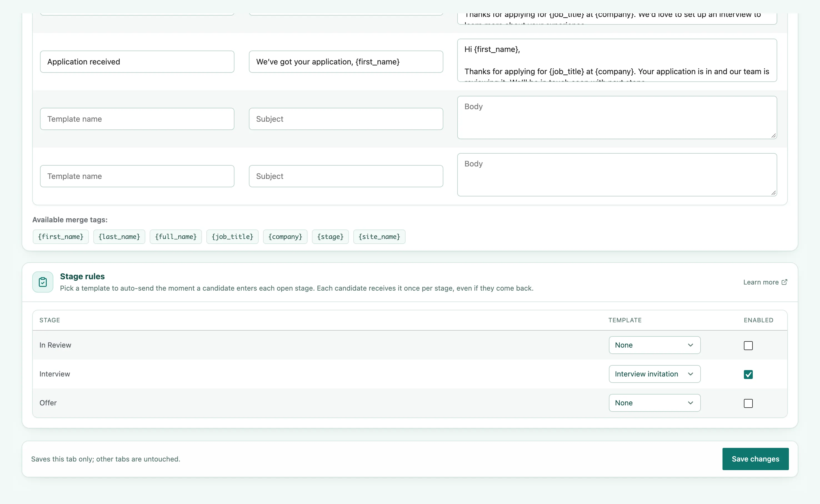Click the {first_name} merge tag

61,237
